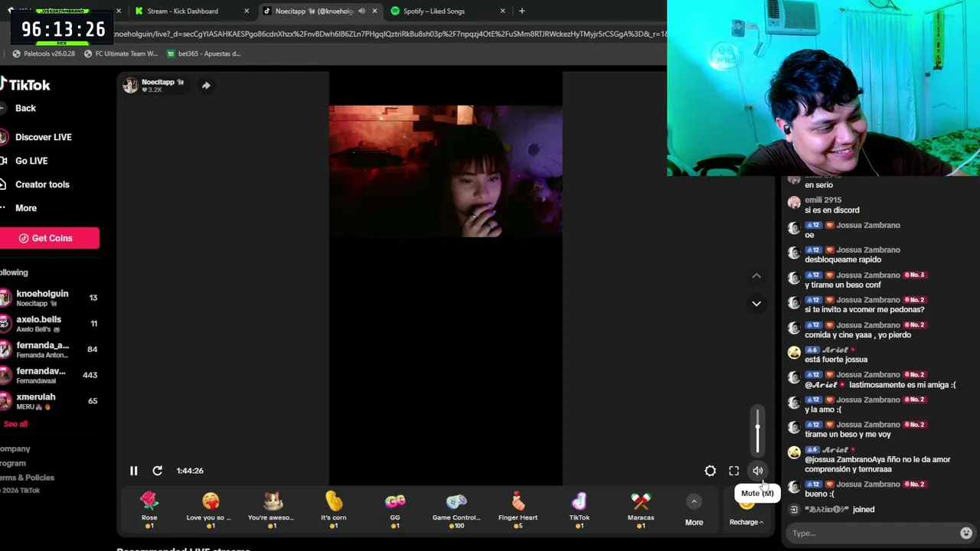
Task: Pause the TikTok live stream
Action: [133, 471]
